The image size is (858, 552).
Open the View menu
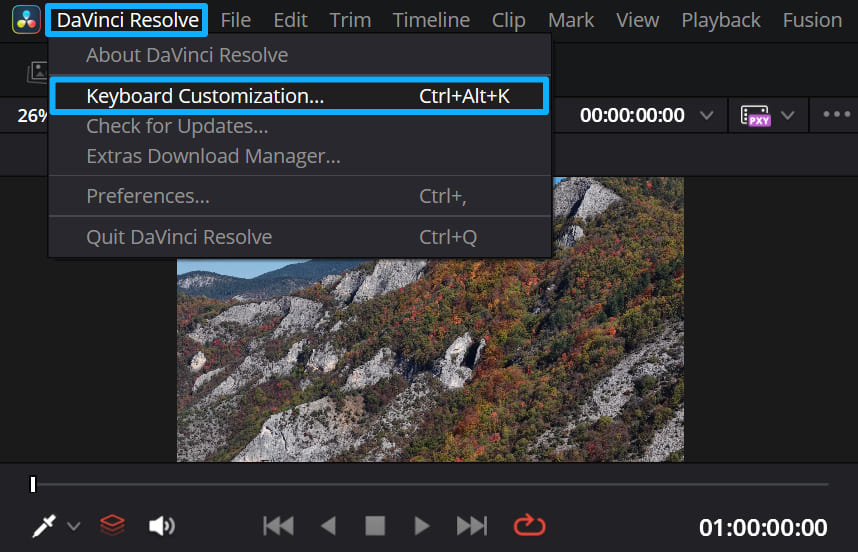tap(637, 20)
